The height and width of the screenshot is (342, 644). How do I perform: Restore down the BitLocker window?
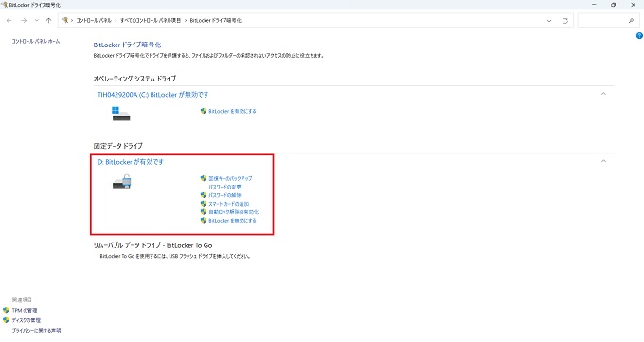[613, 5]
